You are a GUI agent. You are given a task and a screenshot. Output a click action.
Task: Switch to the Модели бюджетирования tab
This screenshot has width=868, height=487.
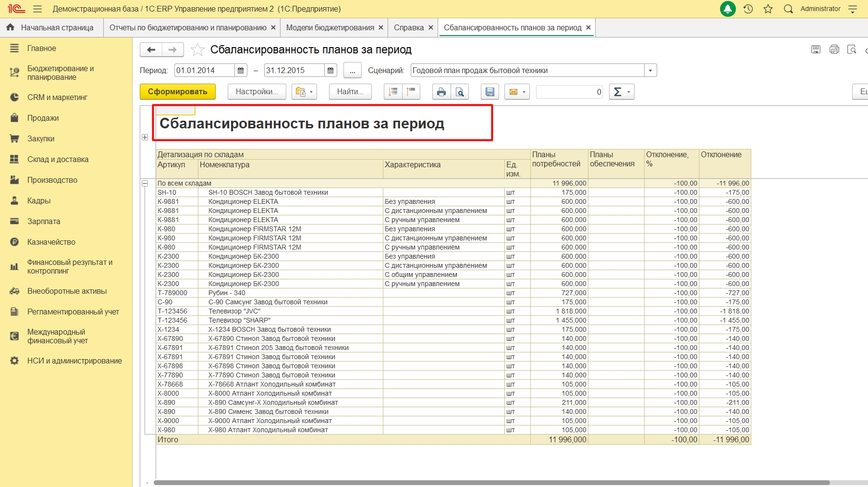(330, 28)
